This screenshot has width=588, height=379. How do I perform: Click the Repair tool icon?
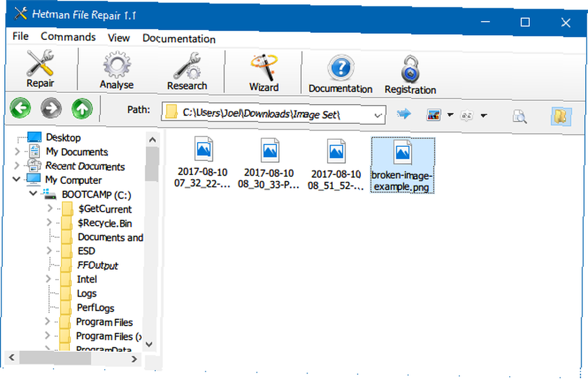pos(40,68)
